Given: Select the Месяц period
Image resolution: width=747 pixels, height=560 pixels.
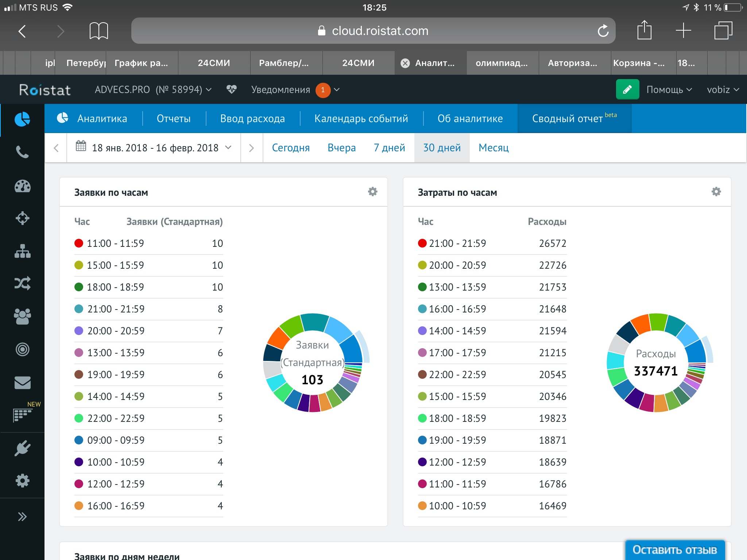Looking at the screenshot, I should point(494,148).
